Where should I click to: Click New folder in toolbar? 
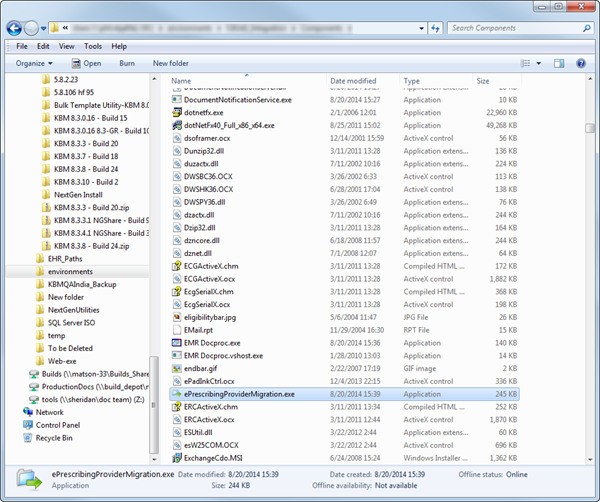coord(171,64)
